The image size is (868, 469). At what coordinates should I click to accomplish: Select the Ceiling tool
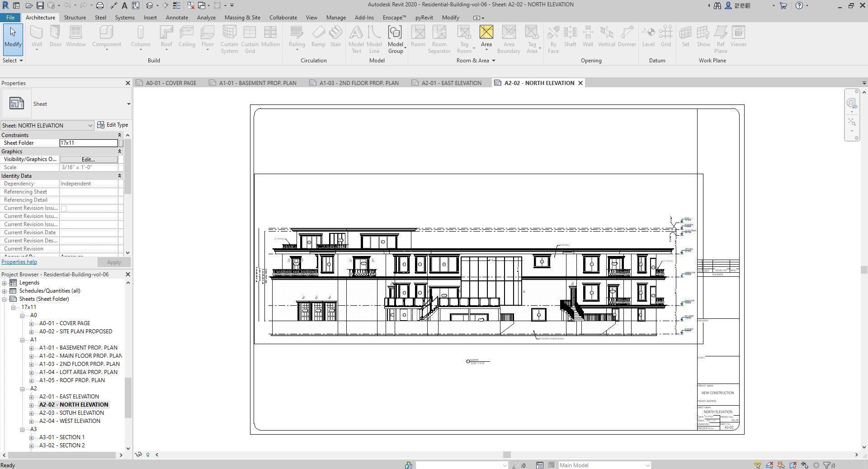(187, 37)
